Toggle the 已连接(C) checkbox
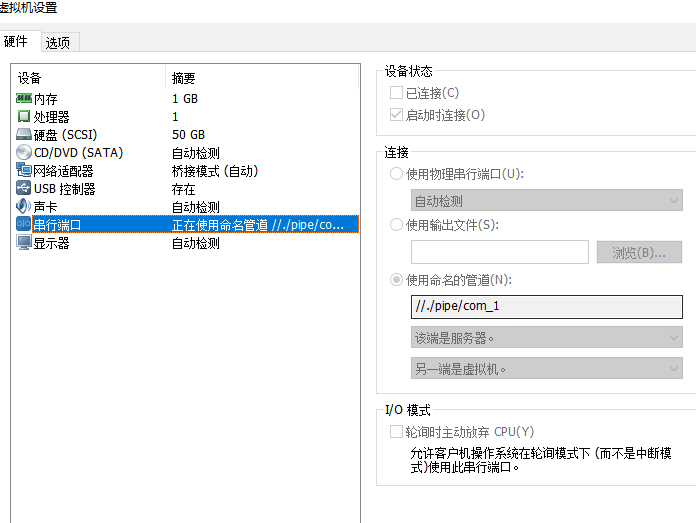 (x=396, y=93)
